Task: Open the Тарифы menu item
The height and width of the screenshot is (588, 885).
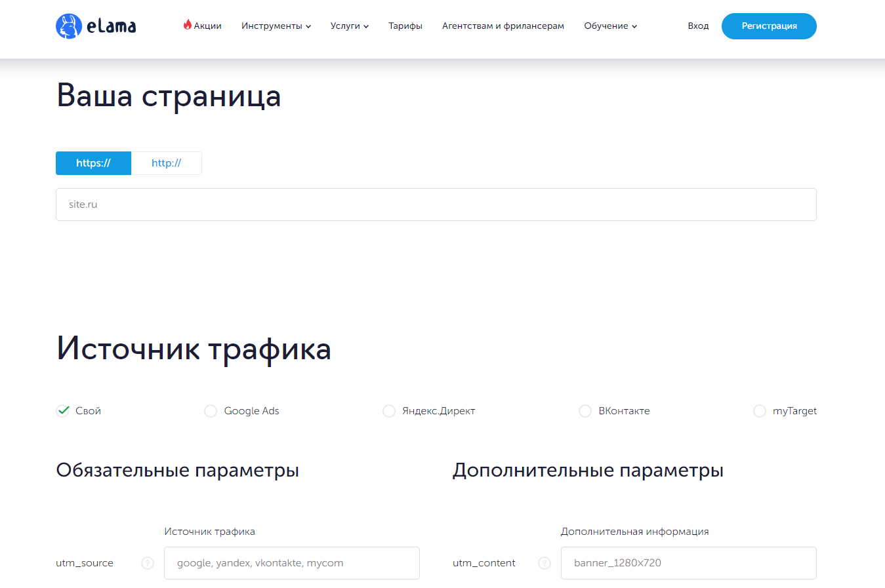Action: pyautogui.click(x=405, y=26)
